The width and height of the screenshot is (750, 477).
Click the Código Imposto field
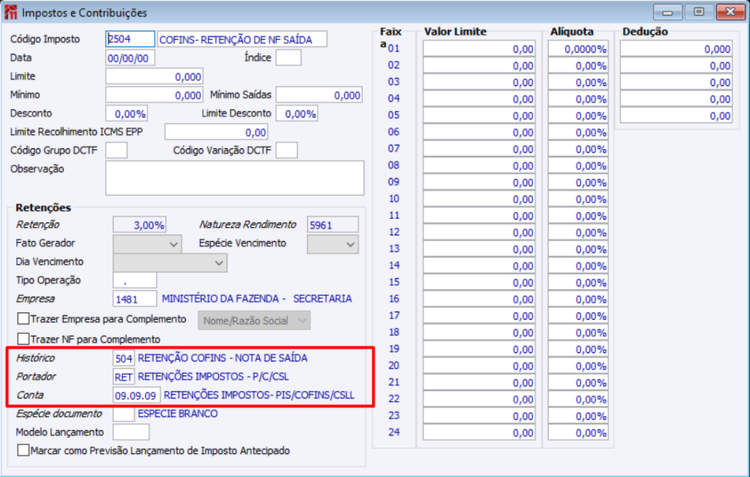(x=130, y=39)
